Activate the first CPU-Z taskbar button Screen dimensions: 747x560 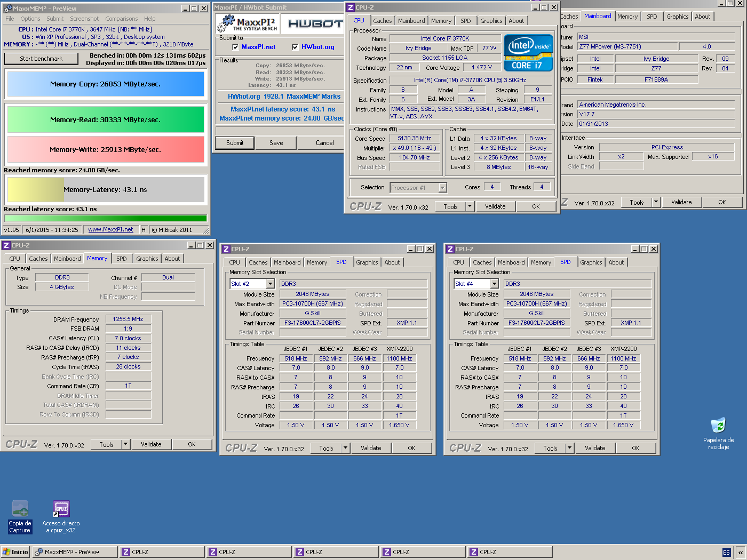162,552
